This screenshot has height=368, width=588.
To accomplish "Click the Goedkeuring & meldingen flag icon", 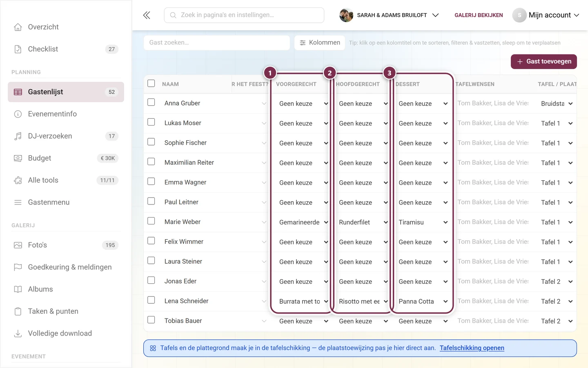I will [18, 267].
